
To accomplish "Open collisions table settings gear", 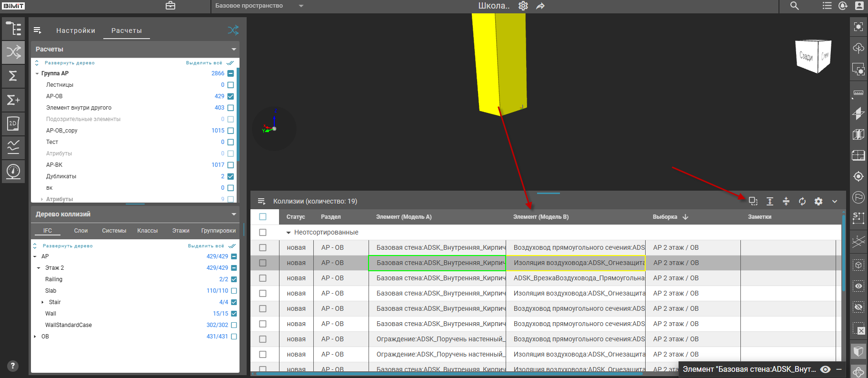I will (x=818, y=201).
